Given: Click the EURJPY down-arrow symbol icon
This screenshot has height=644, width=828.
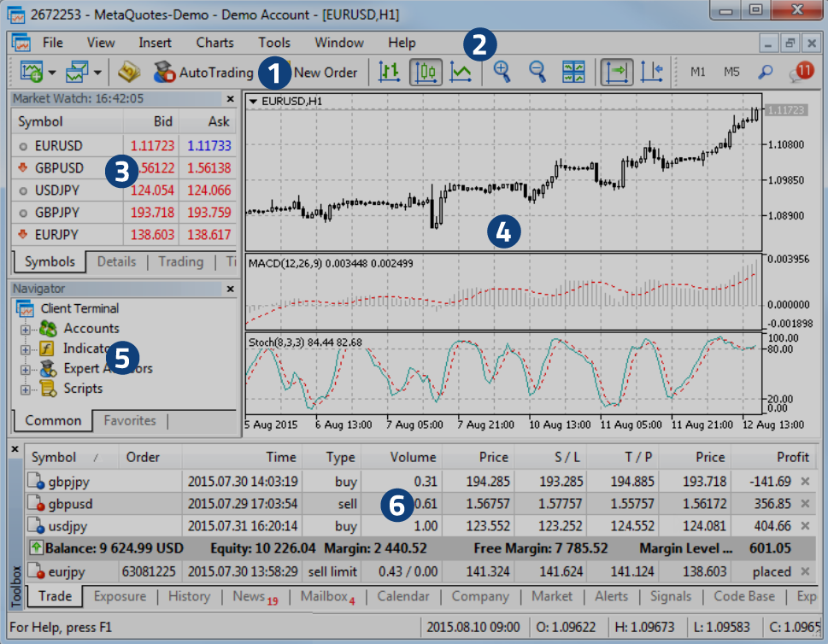Looking at the screenshot, I should tap(23, 234).
